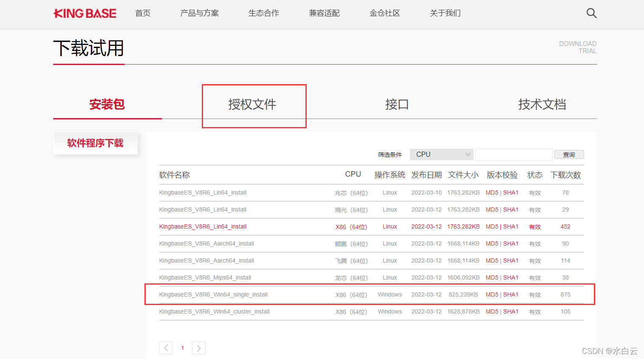The height and width of the screenshot is (359, 644).
Task: Select the 安装包 tab
Action: point(107,105)
